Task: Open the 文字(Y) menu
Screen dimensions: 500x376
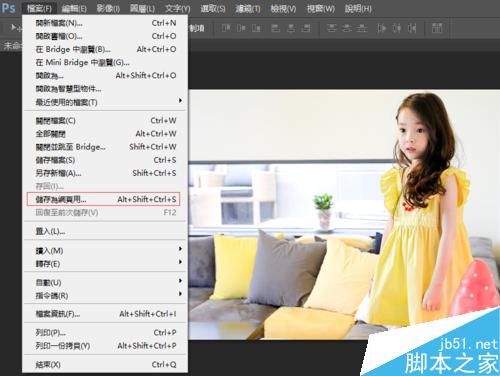Action: [x=178, y=8]
